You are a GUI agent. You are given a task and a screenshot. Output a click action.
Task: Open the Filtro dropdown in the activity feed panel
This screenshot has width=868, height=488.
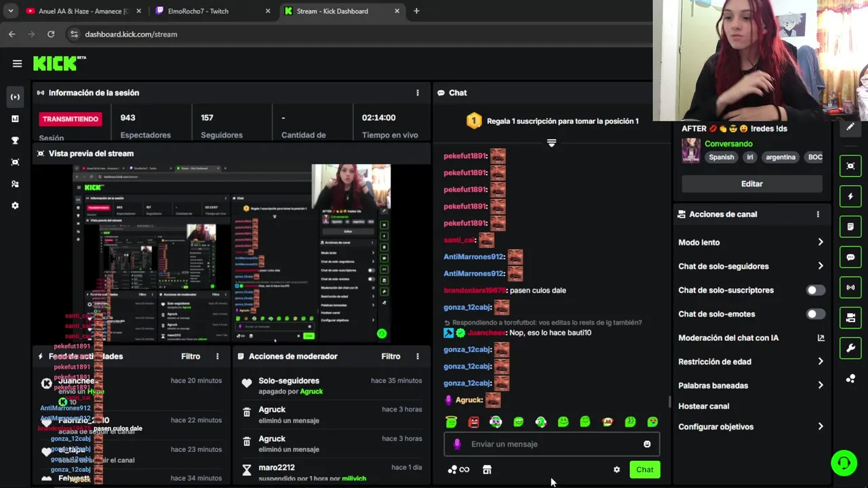pyautogui.click(x=191, y=356)
